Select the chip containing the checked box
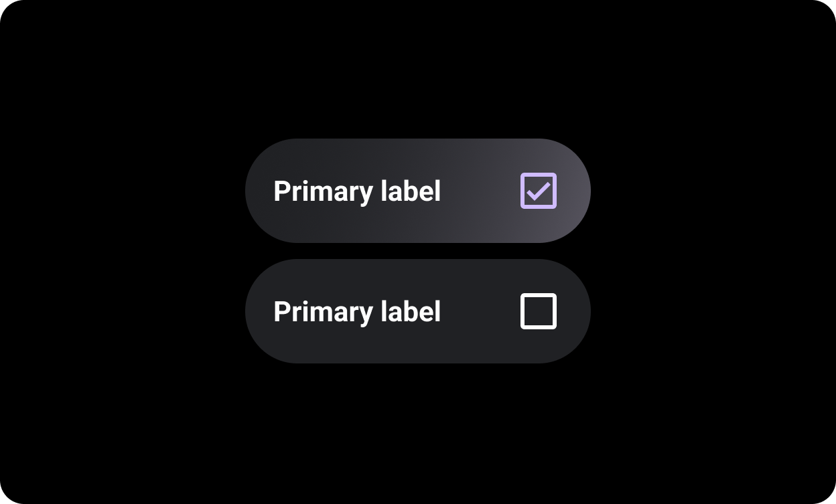This screenshot has height=504, width=836. (x=417, y=191)
